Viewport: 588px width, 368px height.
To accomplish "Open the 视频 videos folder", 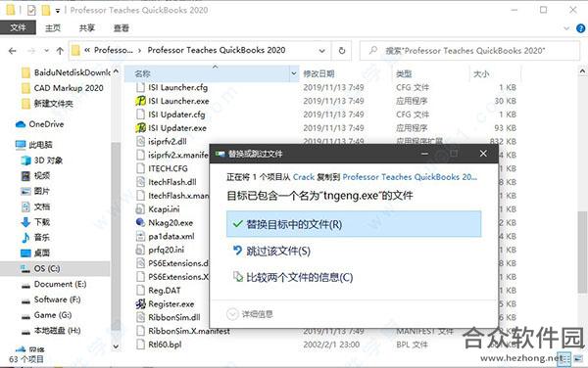I will [x=35, y=175].
